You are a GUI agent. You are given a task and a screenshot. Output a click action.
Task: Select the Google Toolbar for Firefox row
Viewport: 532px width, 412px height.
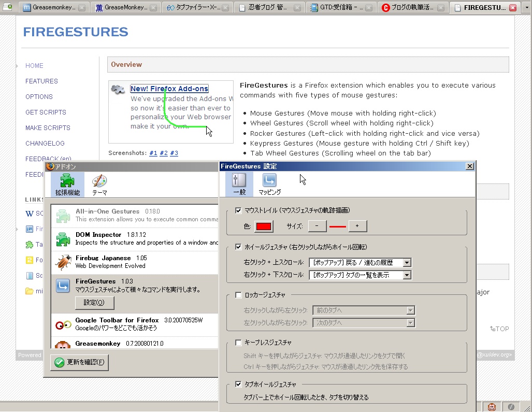pos(135,325)
